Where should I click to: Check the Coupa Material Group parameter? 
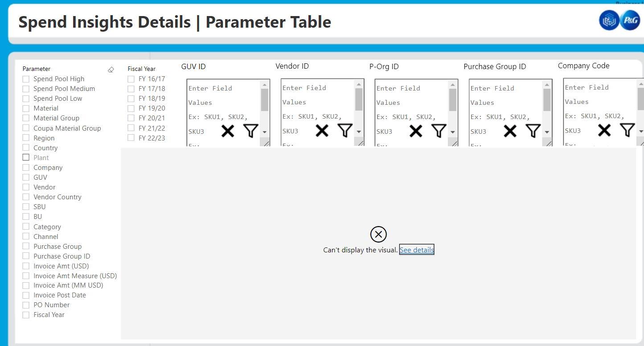(26, 128)
